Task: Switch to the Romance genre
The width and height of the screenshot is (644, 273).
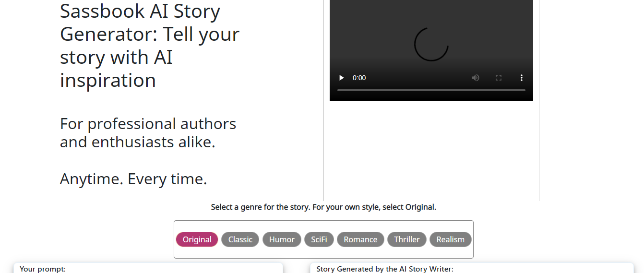Action: tap(360, 239)
